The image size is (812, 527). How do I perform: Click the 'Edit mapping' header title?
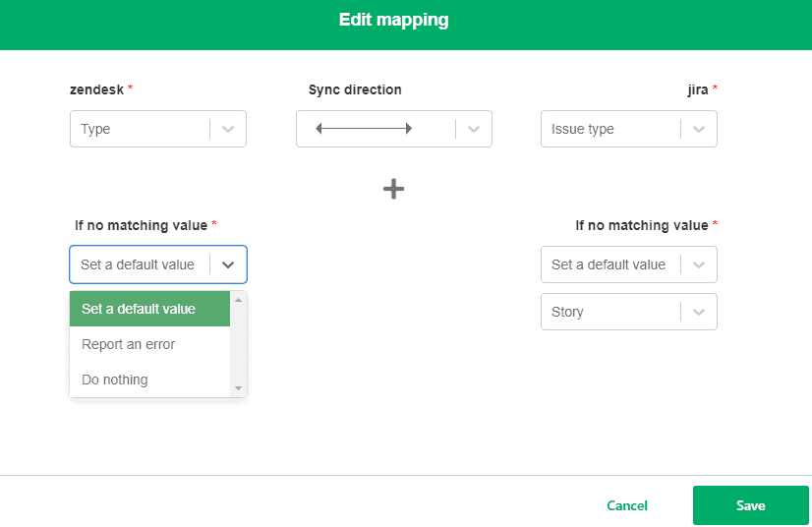coord(393,20)
